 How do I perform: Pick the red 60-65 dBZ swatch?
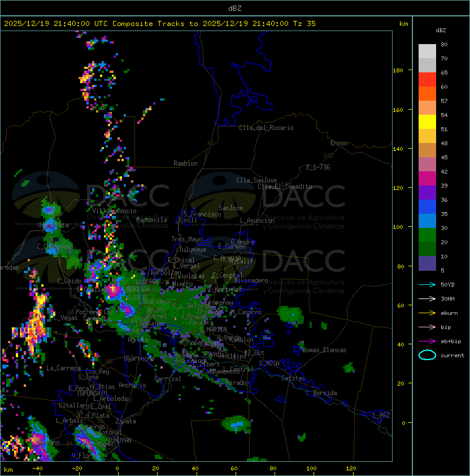tap(427, 80)
